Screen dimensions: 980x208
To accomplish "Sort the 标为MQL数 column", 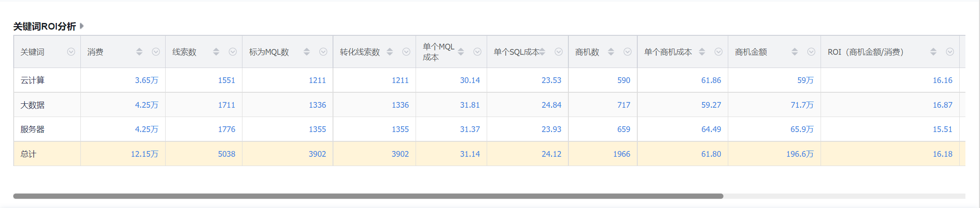I will (306, 52).
